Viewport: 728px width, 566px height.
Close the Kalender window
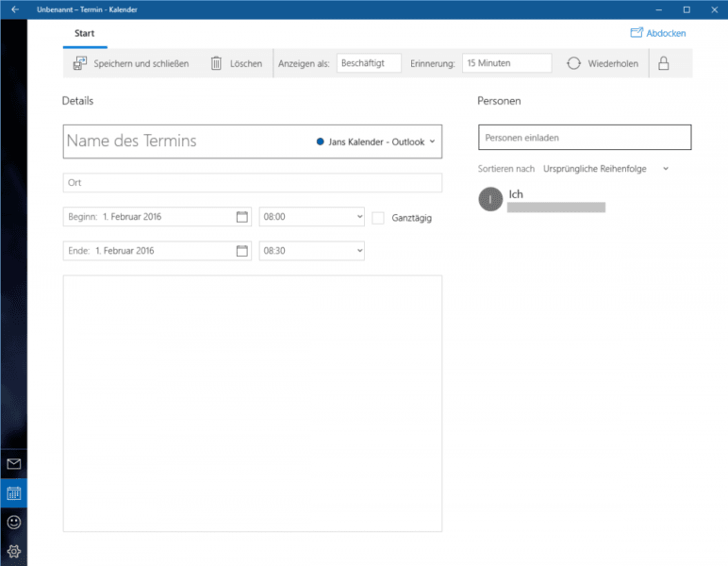(x=715, y=9)
